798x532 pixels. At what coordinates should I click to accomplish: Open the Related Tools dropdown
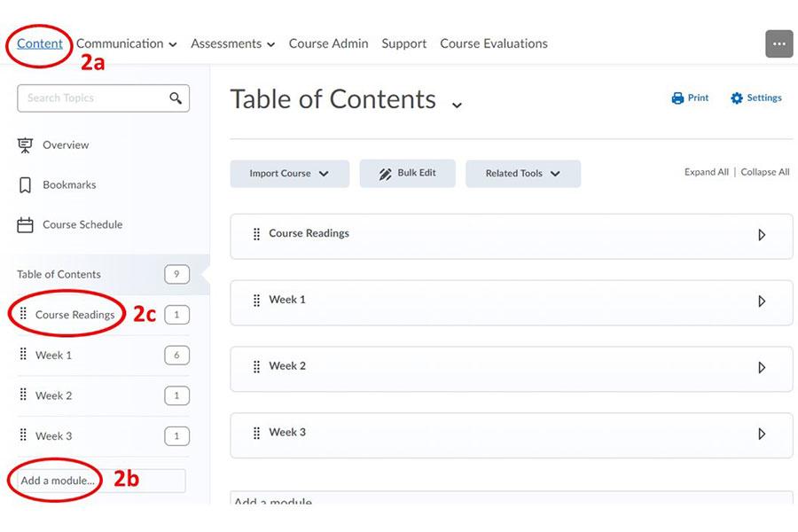click(x=522, y=174)
